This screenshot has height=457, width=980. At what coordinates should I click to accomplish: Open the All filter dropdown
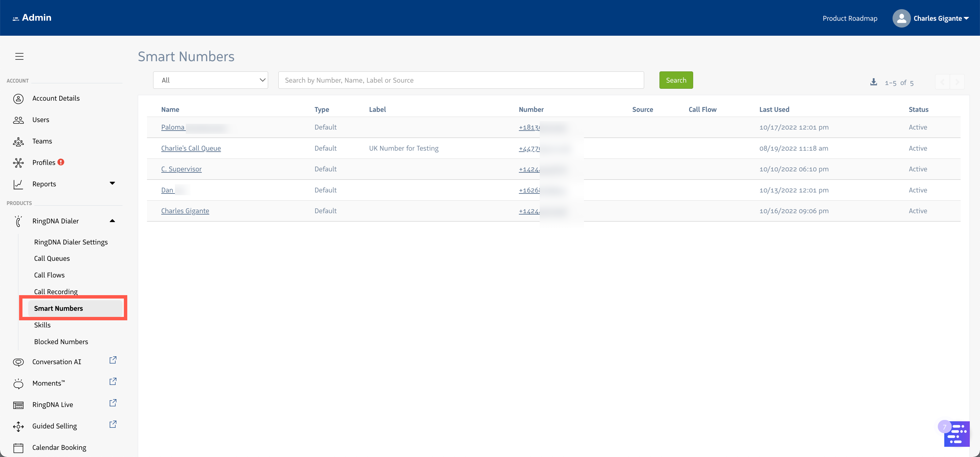(210, 80)
